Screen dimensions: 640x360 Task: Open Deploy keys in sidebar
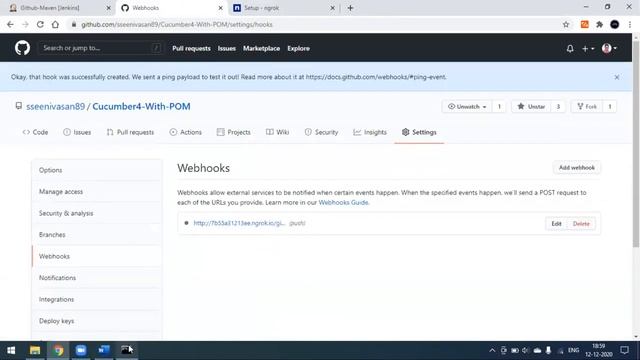point(97,321)
